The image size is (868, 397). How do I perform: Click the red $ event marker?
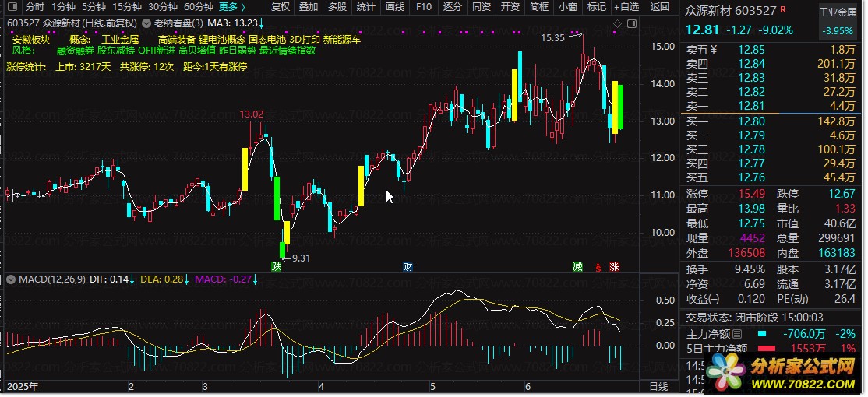[x=598, y=267]
